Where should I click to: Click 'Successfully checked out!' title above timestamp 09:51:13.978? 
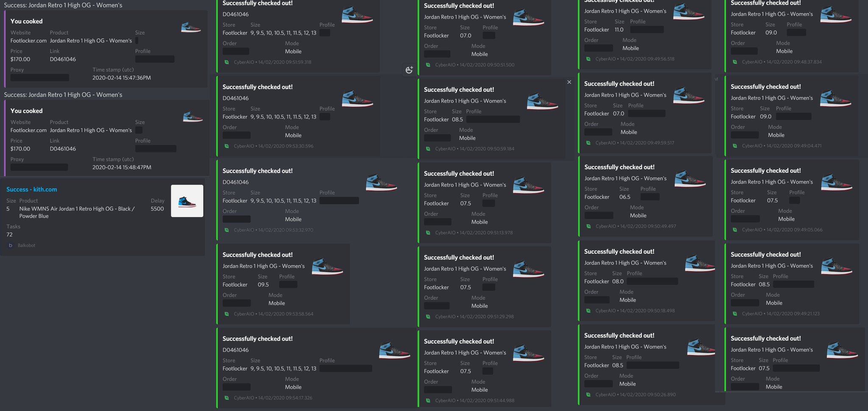click(x=459, y=173)
